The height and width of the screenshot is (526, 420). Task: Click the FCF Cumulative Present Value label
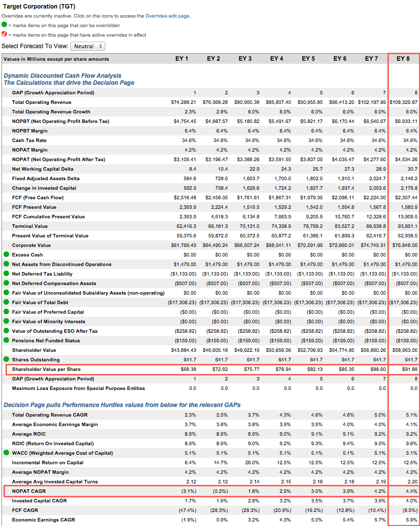click(48, 217)
